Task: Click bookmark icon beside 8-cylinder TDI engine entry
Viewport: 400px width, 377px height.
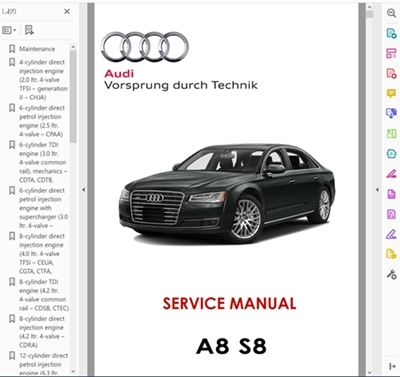Action: tap(12, 282)
